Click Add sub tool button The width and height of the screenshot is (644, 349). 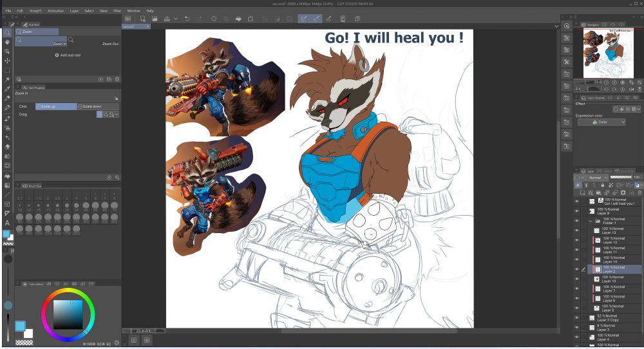pos(68,55)
